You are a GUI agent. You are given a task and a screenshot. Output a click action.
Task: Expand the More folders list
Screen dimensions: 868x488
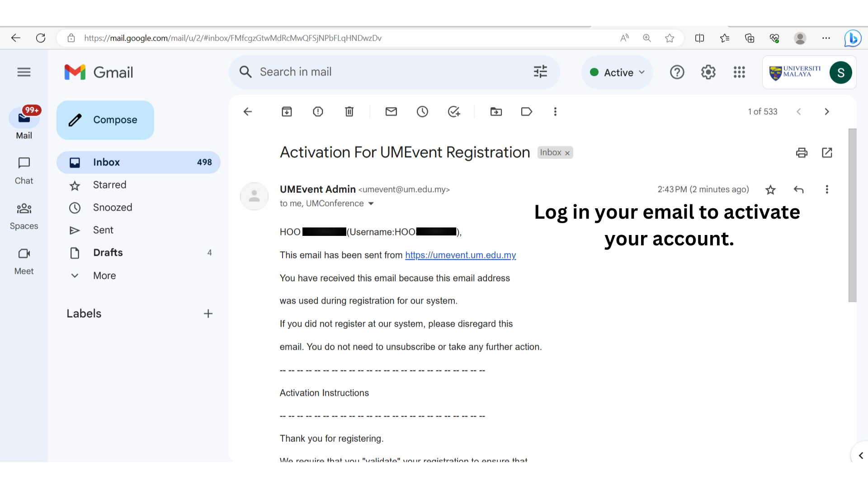[104, 276]
